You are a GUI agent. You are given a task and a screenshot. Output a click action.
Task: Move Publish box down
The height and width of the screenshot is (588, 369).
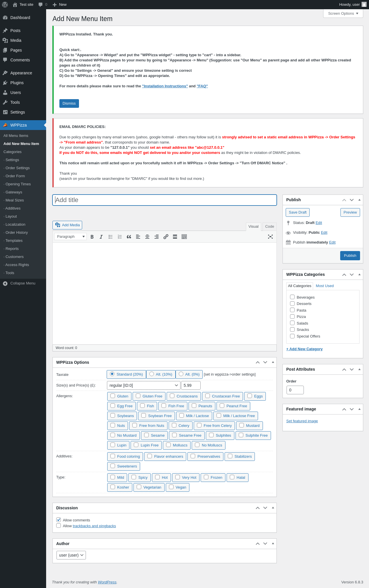352,200
